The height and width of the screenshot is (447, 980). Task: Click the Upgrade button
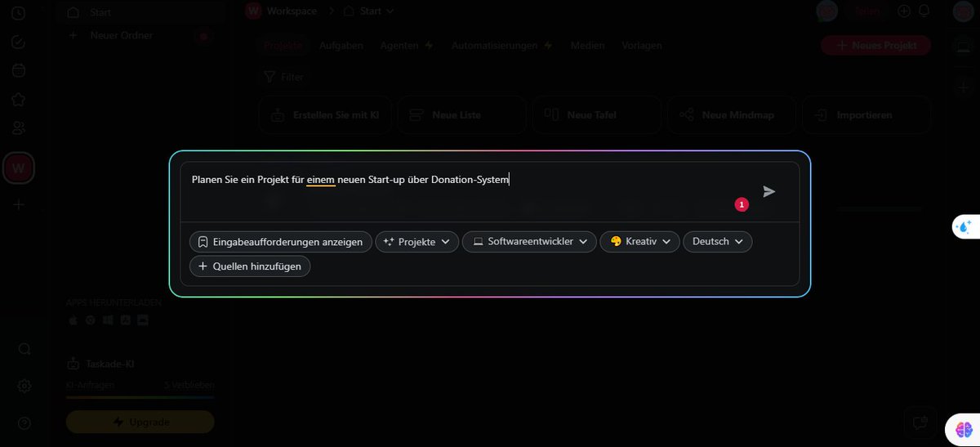click(140, 422)
